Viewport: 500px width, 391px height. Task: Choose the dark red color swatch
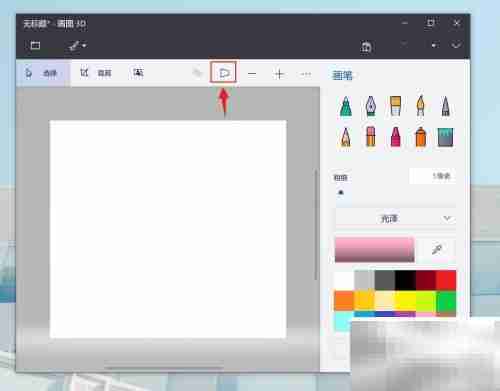click(x=425, y=280)
